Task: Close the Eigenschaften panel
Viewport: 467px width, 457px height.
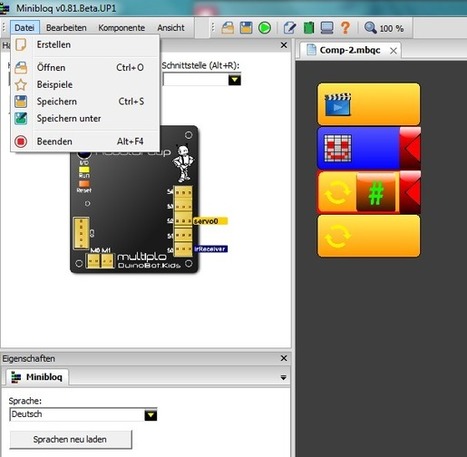Action: click(x=284, y=358)
